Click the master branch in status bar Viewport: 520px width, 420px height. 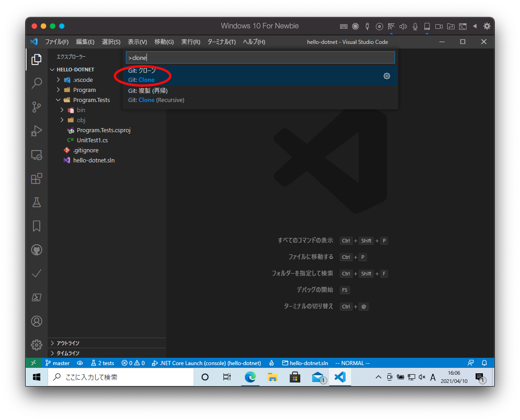pos(57,363)
